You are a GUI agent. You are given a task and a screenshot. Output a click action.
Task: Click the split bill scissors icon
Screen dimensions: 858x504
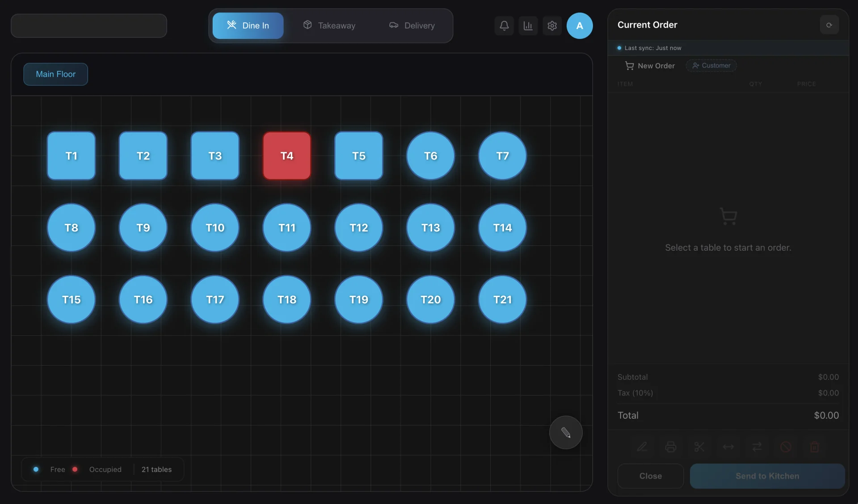point(699,446)
